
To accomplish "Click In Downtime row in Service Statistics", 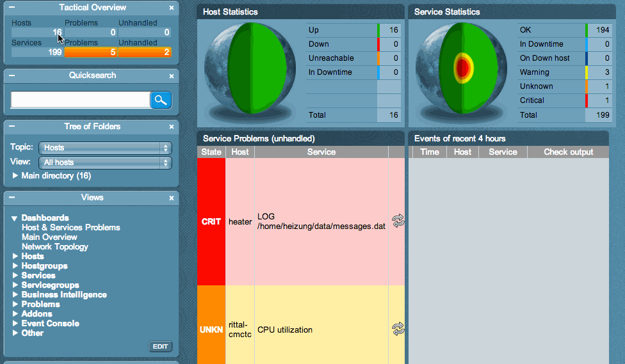I will click(x=565, y=44).
